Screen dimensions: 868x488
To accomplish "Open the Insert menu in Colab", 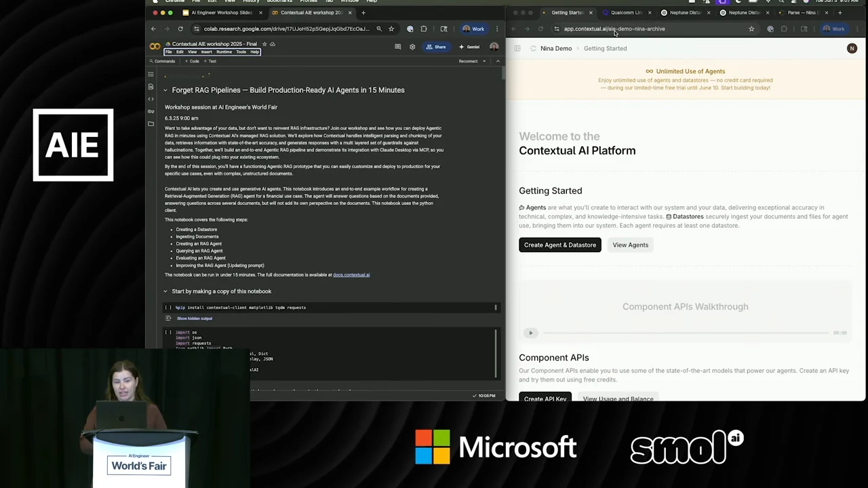I will tap(206, 52).
